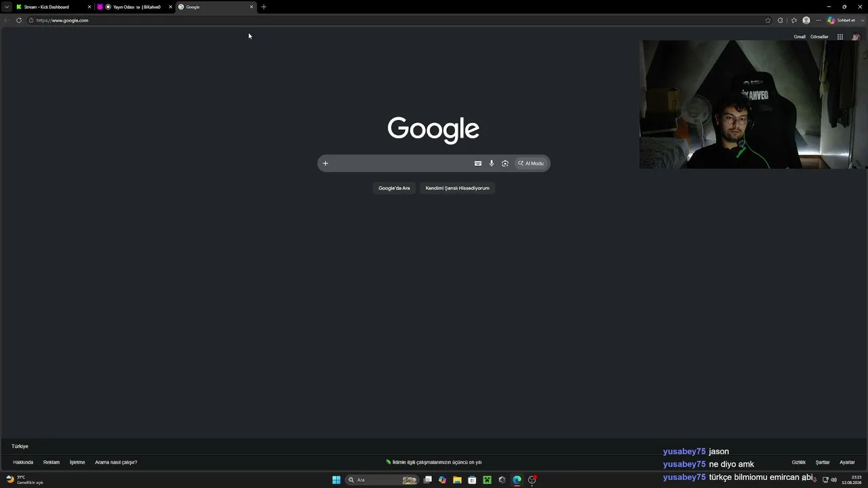Open the hexagon app icon on the taskbar
This screenshot has height=488, width=868.
502,480
